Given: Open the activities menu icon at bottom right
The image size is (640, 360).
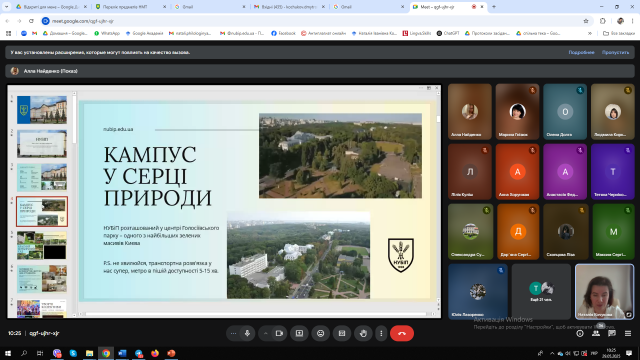Looking at the screenshot, I should tap(628, 333).
